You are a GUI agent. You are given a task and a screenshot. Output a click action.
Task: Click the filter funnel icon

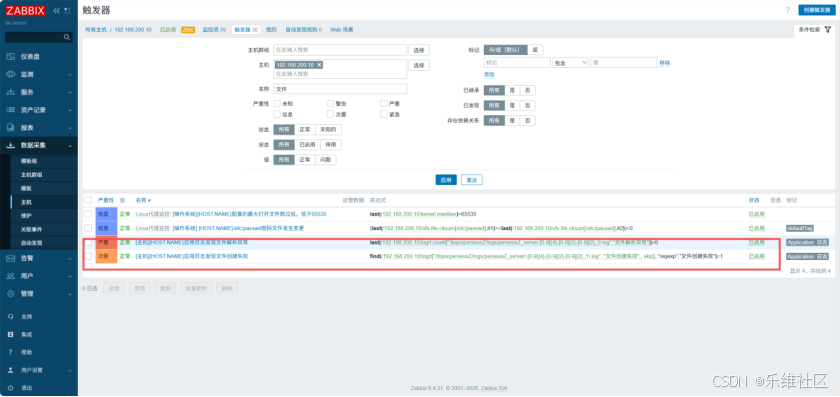(828, 30)
